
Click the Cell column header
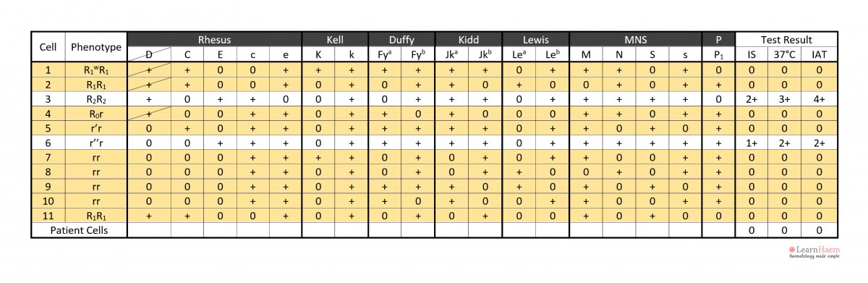[48, 47]
